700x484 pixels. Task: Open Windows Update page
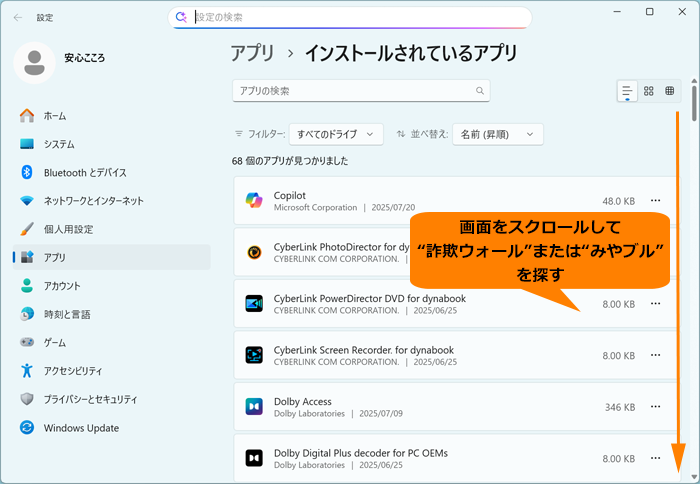pyautogui.click(x=112, y=428)
